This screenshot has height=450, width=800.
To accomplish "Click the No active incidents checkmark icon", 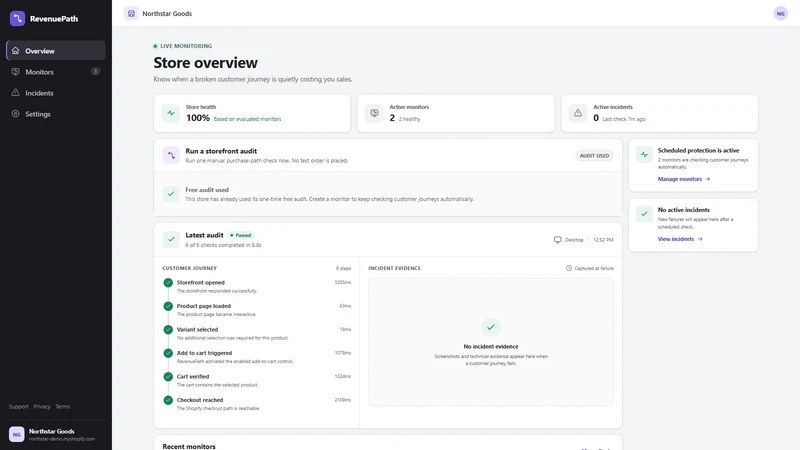I will [x=644, y=214].
